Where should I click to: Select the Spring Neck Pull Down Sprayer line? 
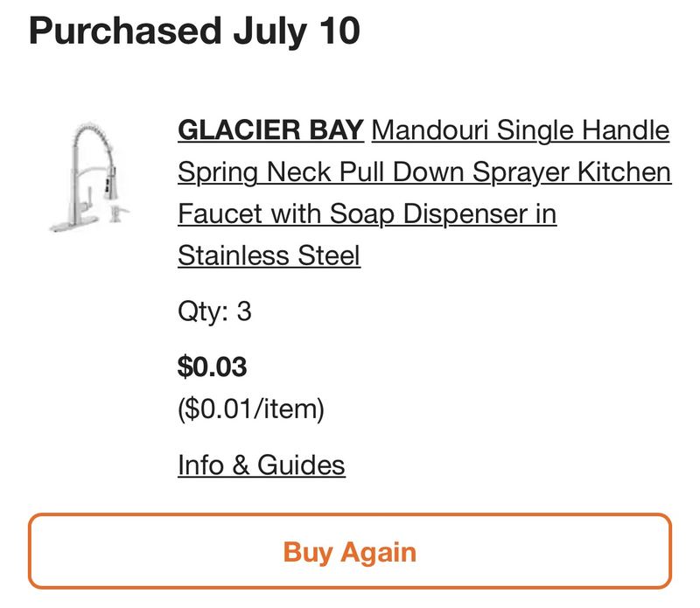424,171
